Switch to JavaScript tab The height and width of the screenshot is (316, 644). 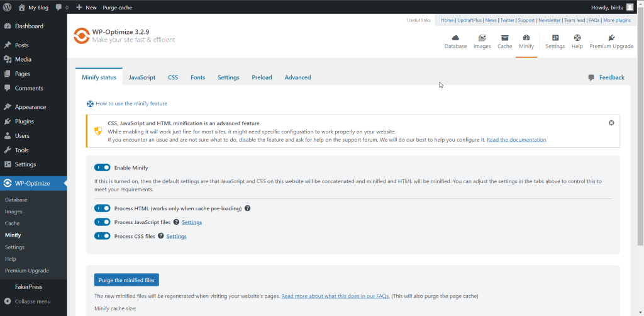(142, 77)
